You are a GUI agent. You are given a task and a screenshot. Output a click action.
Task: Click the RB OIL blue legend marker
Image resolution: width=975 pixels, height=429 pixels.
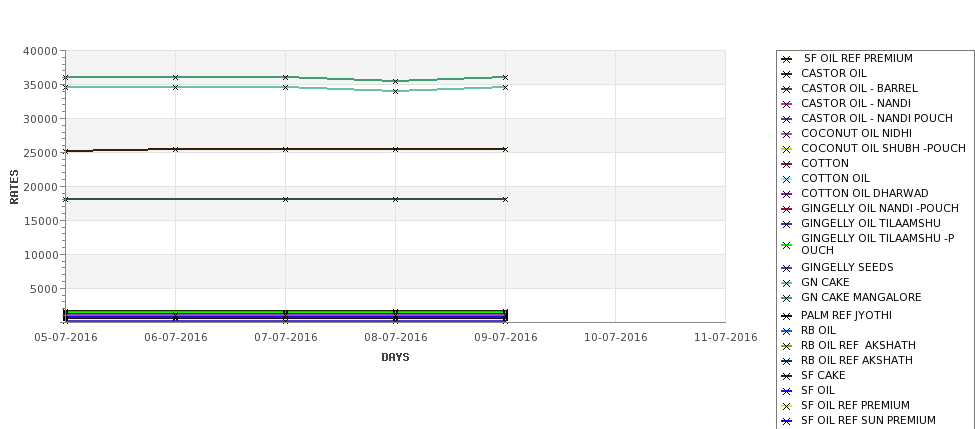[787, 331]
